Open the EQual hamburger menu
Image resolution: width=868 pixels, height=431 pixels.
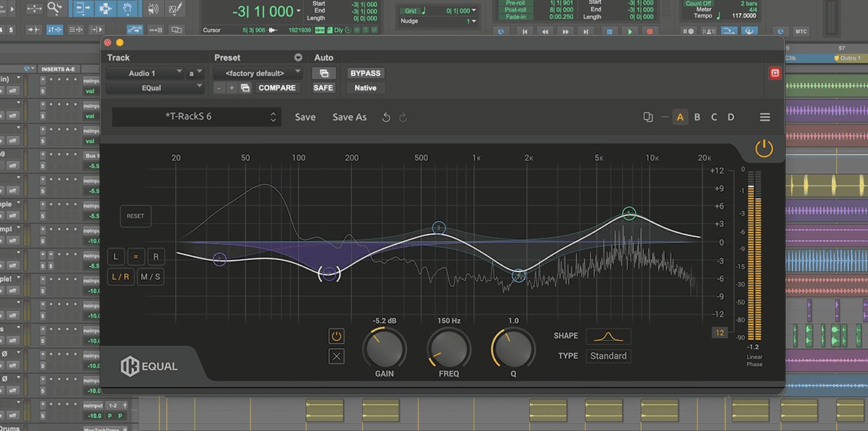click(x=764, y=117)
